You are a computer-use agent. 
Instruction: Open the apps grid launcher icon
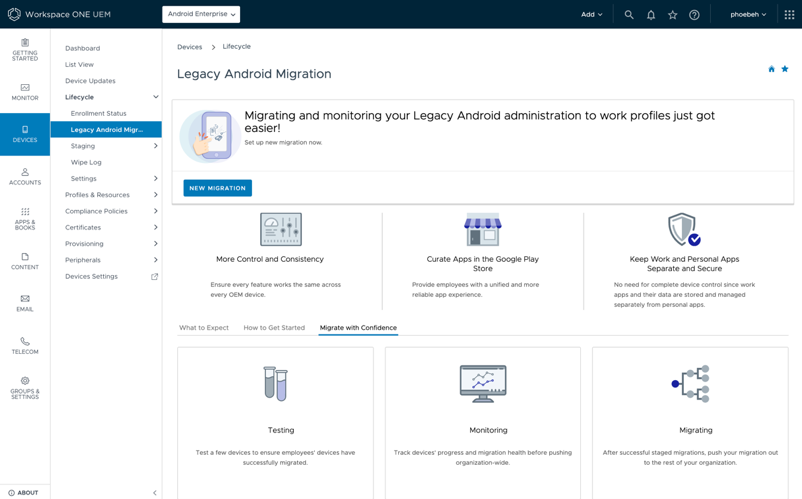point(789,15)
